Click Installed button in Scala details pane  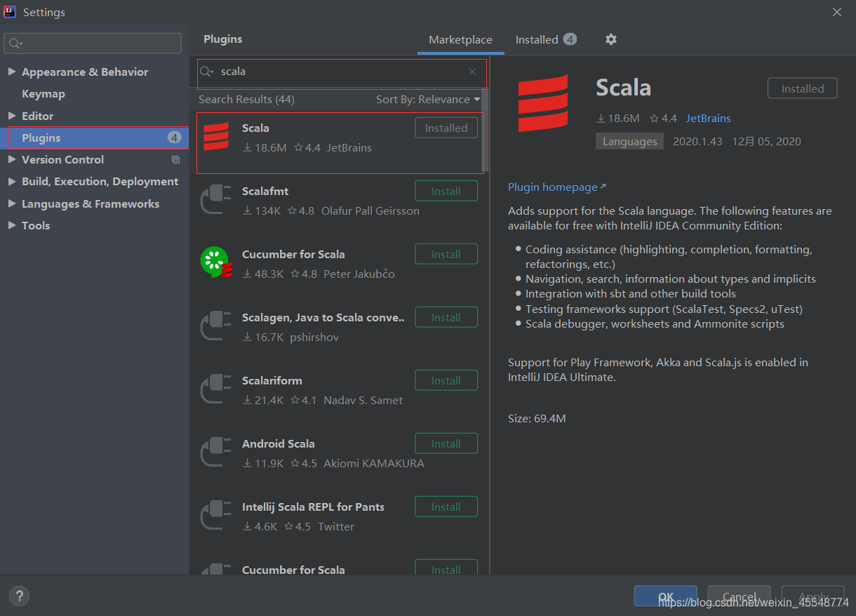pos(803,88)
